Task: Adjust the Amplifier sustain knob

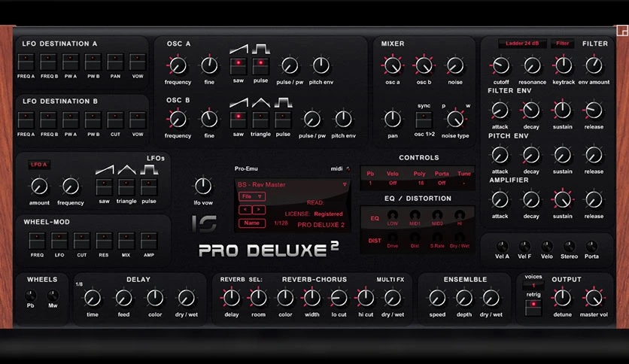Action: coord(562,199)
